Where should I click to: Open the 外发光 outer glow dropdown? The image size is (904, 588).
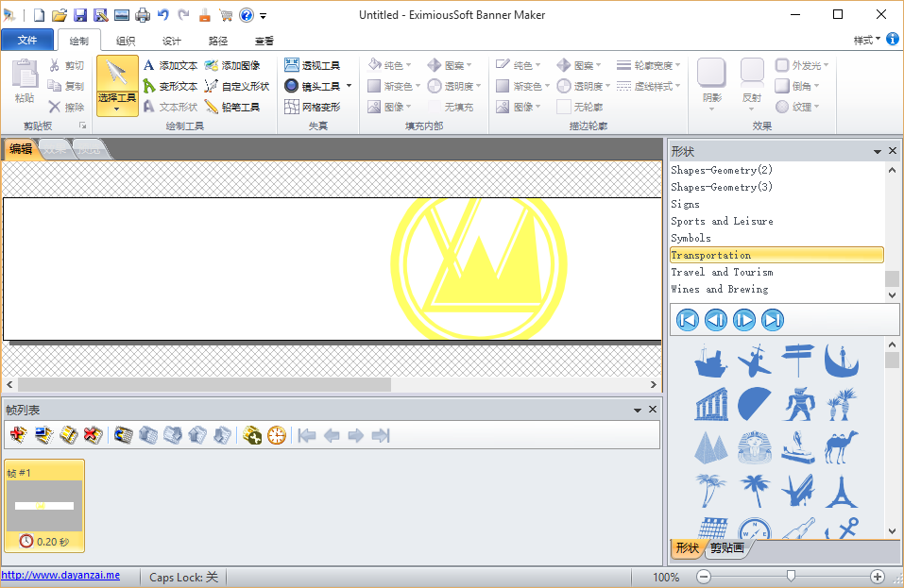pos(802,65)
